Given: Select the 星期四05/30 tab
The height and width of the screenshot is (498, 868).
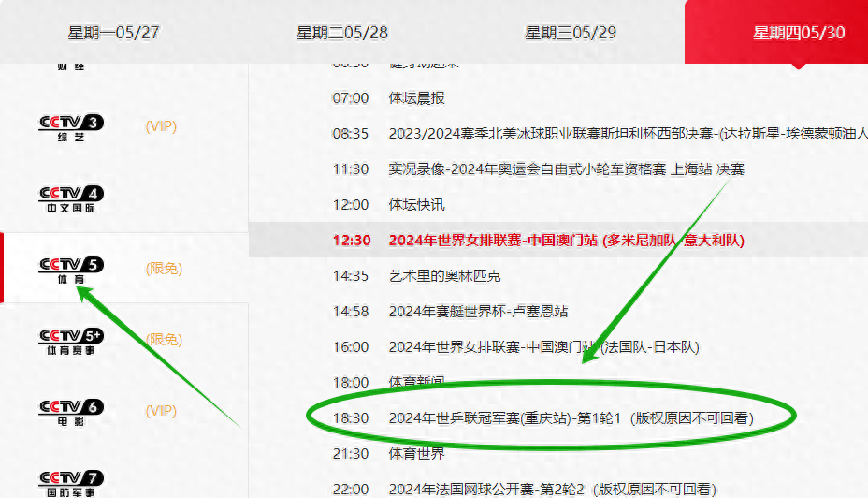Looking at the screenshot, I should [799, 33].
